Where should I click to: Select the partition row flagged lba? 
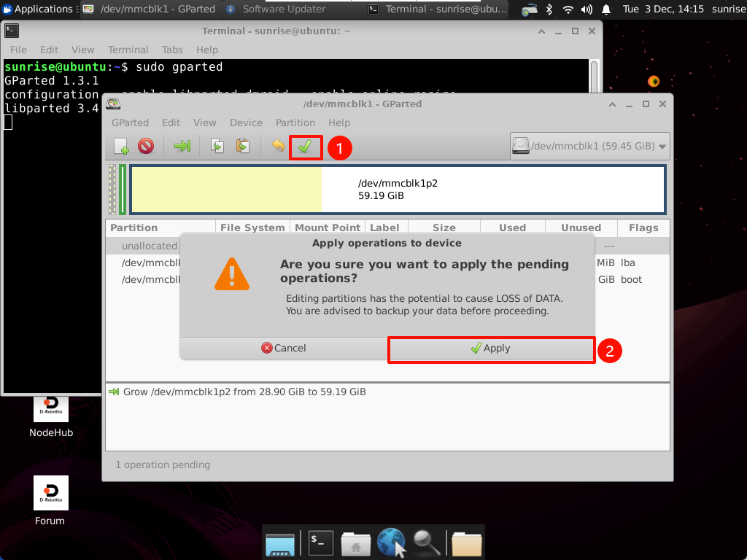(388, 262)
